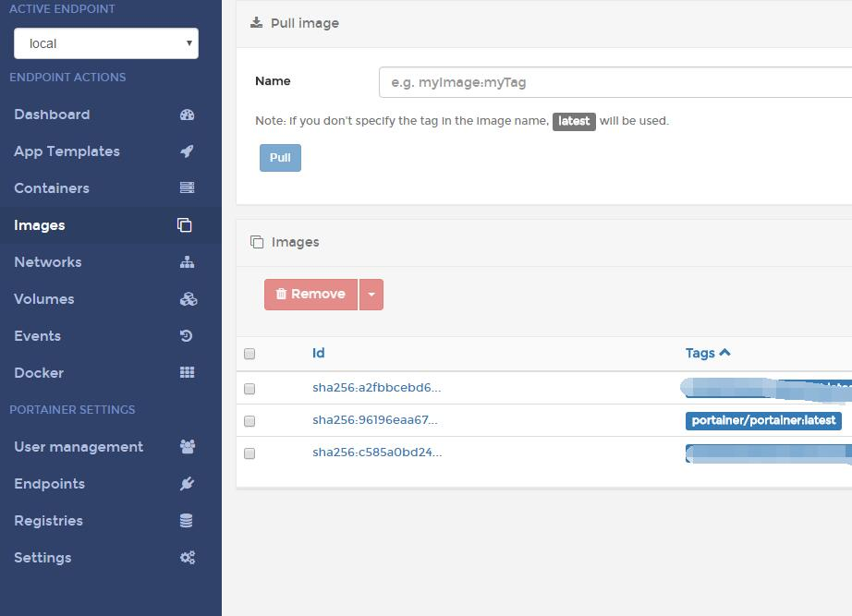852x616 pixels.
Task: Click the Docker grid icon
Action: (187, 372)
